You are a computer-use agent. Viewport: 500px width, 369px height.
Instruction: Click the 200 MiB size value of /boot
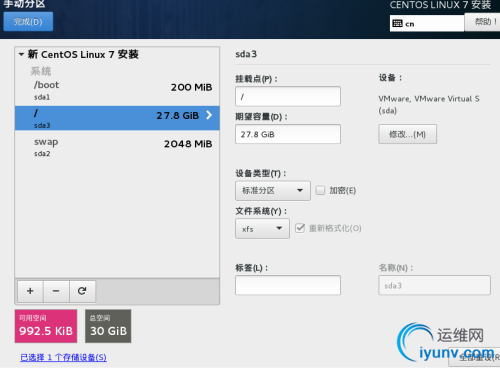point(191,87)
